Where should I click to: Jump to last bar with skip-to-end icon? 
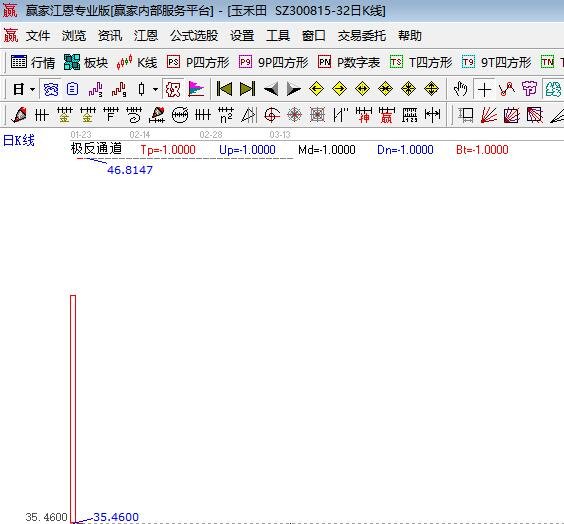247,89
